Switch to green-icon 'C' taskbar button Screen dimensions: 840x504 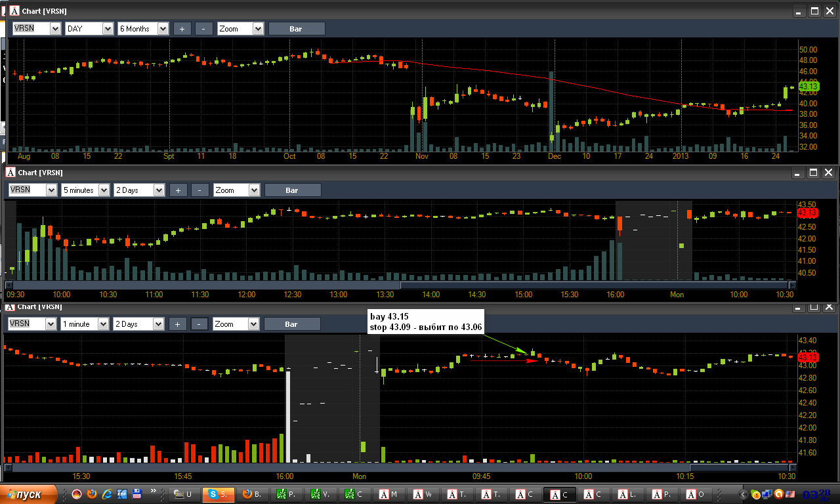click(x=354, y=494)
